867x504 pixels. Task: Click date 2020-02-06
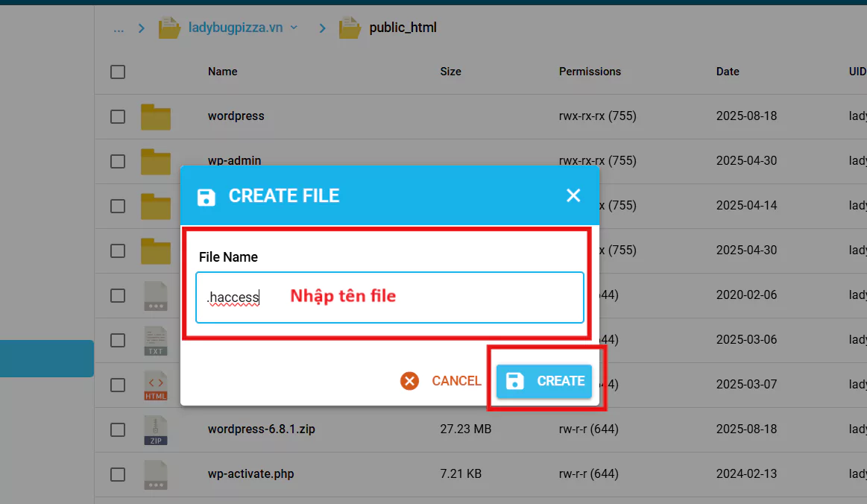(x=746, y=295)
